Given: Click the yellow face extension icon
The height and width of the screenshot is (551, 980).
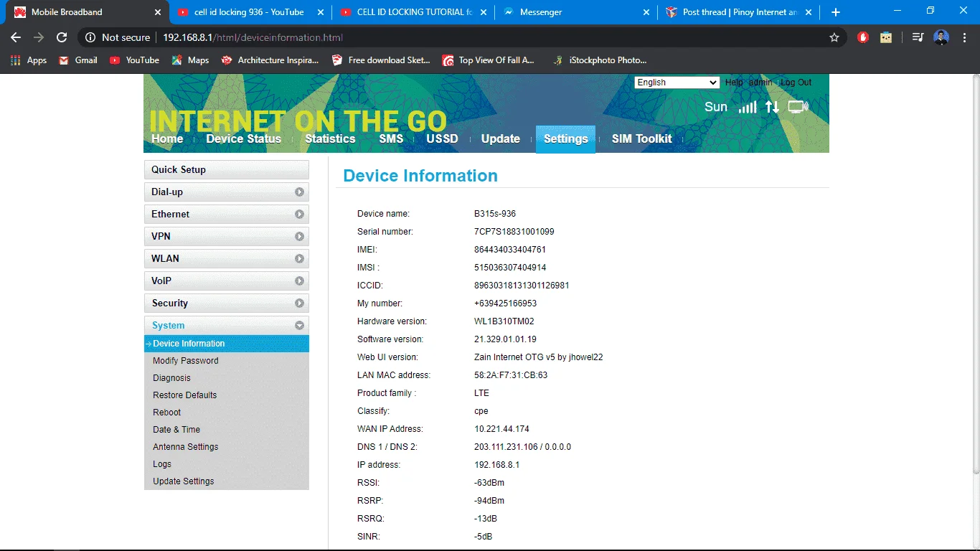Looking at the screenshot, I should (886, 37).
